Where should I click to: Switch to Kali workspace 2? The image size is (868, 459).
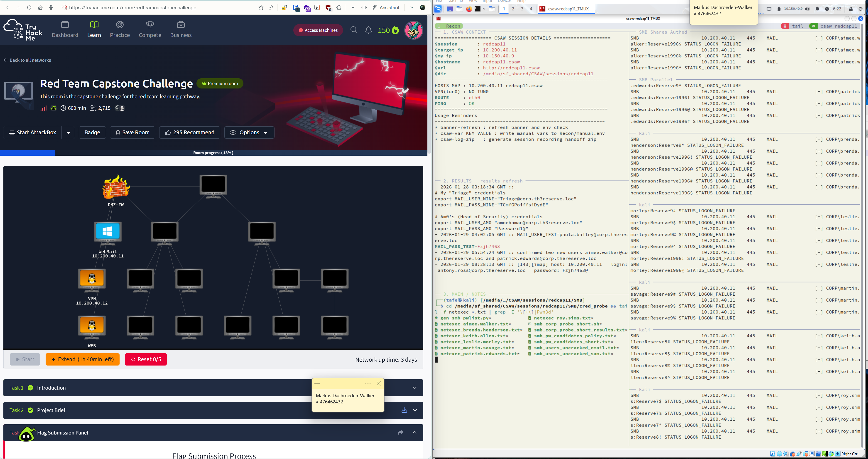coord(513,9)
